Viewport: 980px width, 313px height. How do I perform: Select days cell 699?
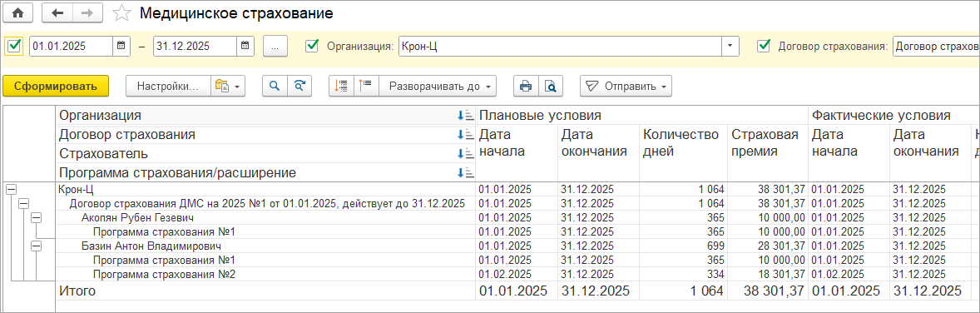[683, 246]
